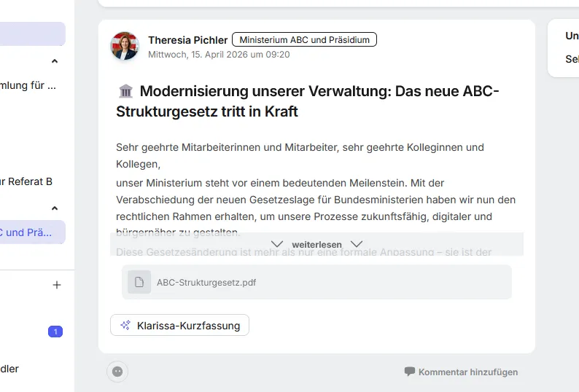The image size is (579, 392).
Task: Collapse the upper sidebar section with the chevron
Action: tap(55, 61)
